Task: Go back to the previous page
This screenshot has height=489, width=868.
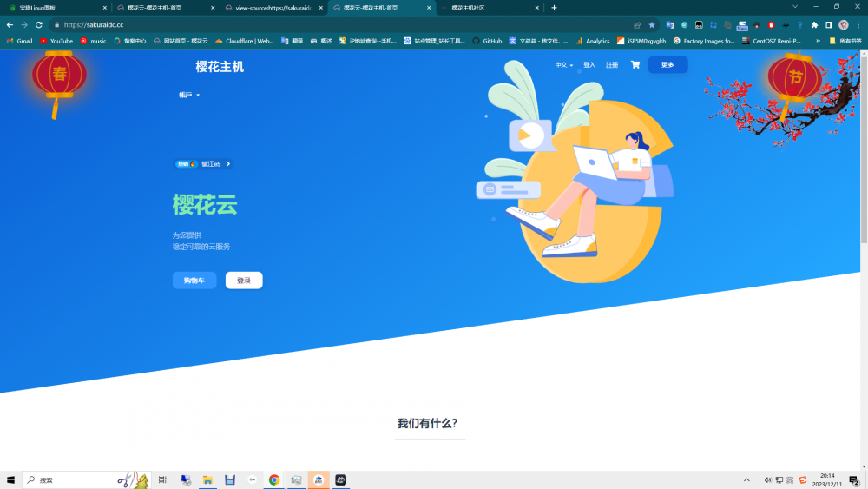Action: coord(10,25)
